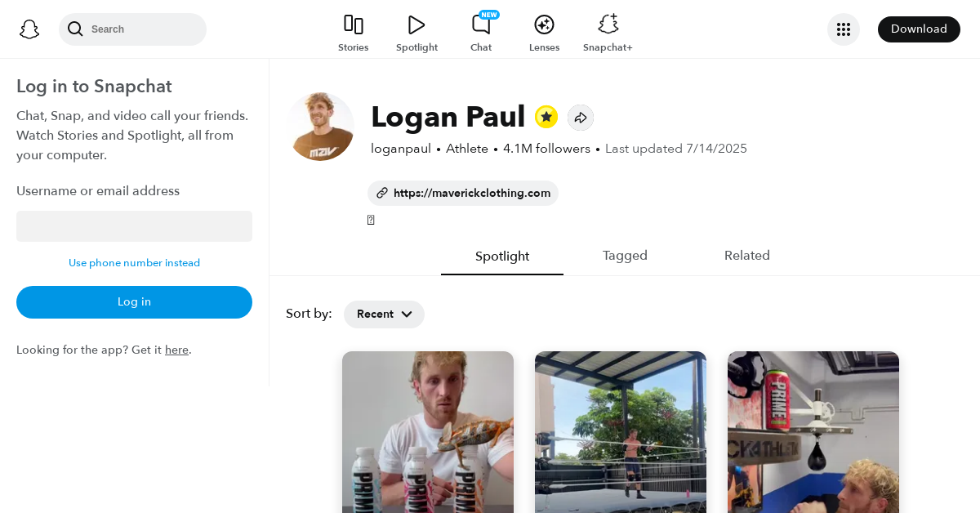
Task: Open the Snapchat+ page
Action: point(608,33)
